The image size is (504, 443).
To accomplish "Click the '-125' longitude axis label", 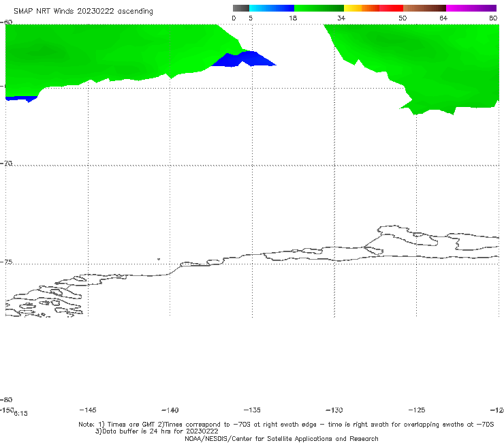I will pos(417,410).
